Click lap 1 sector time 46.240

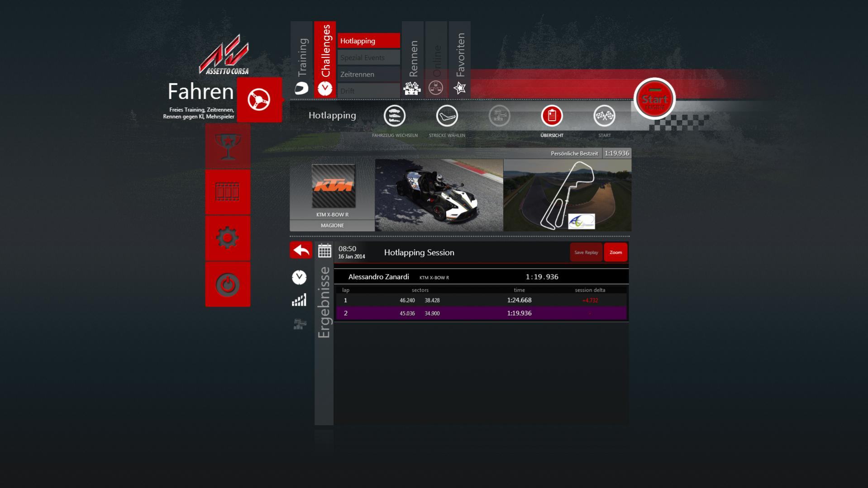407,300
